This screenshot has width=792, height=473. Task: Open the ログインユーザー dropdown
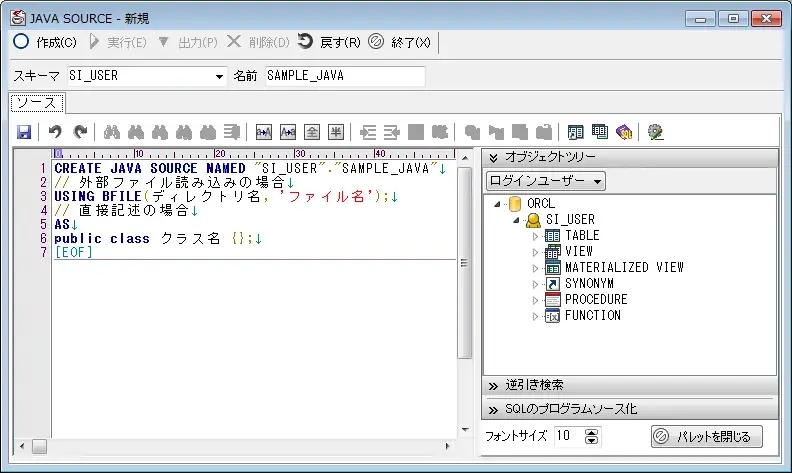[x=546, y=181]
